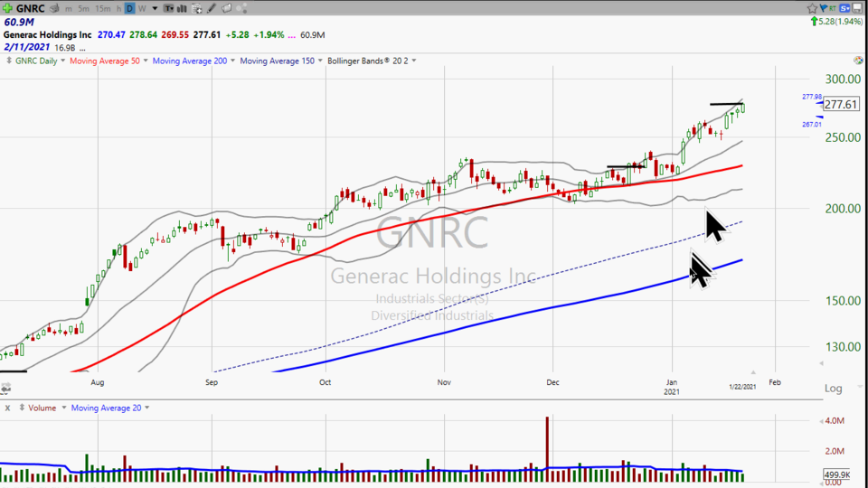Image resolution: width=868 pixels, height=488 pixels.
Task: Click the move handle beside GNRC Daily
Action: (9, 61)
